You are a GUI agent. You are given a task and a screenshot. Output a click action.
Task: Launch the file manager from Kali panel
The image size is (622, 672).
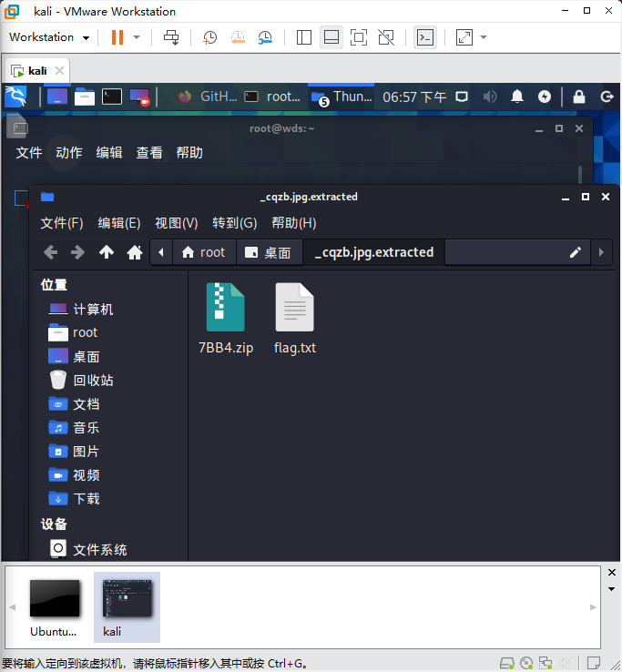pyautogui.click(x=85, y=97)
